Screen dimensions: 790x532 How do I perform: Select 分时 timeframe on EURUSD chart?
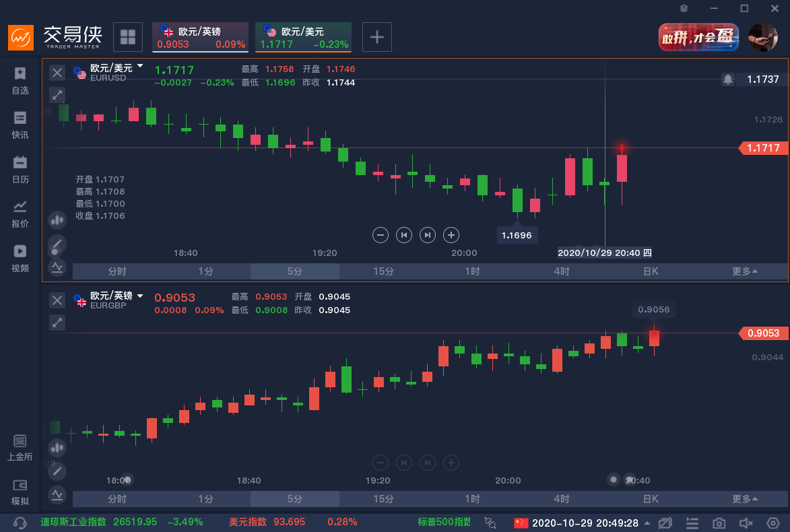pos(117,271)
